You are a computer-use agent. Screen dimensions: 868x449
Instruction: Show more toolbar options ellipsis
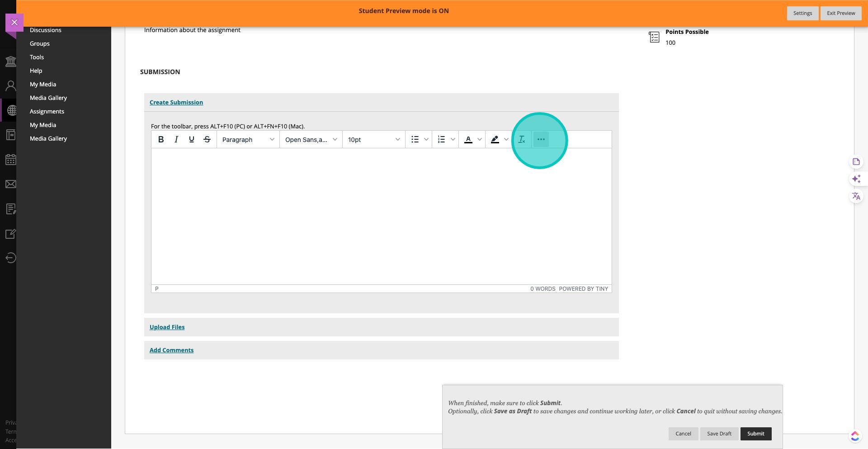point(541,140)
